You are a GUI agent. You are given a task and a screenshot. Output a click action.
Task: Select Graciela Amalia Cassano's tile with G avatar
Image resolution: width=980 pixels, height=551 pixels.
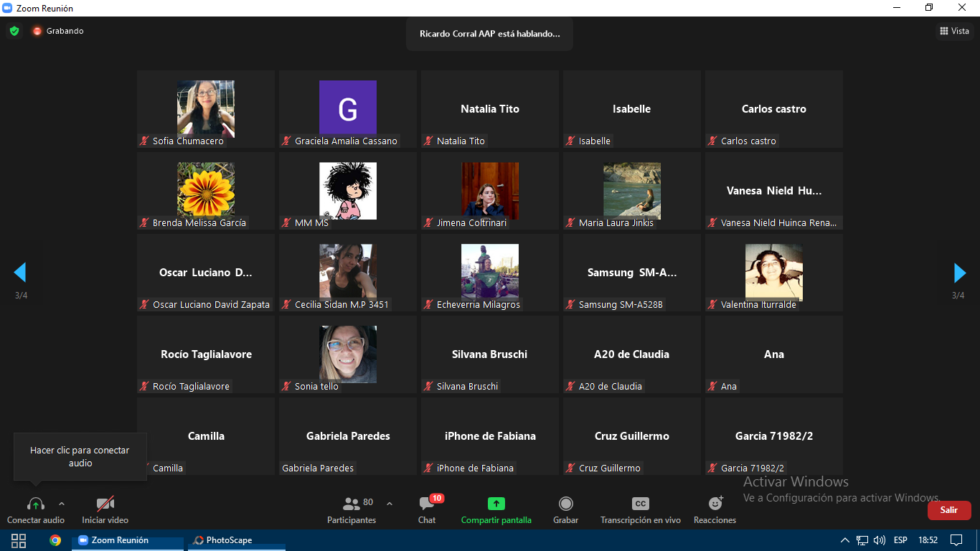tap(348, 109)
